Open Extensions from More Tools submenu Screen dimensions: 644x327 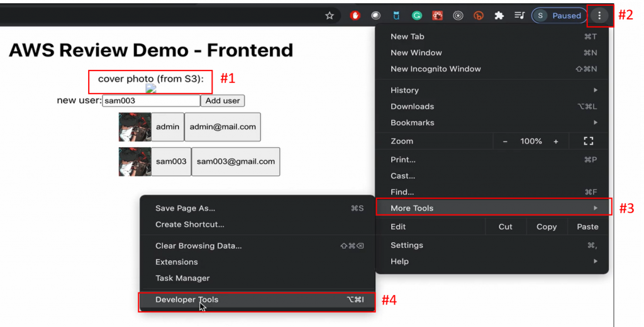[x=257, y=262]
